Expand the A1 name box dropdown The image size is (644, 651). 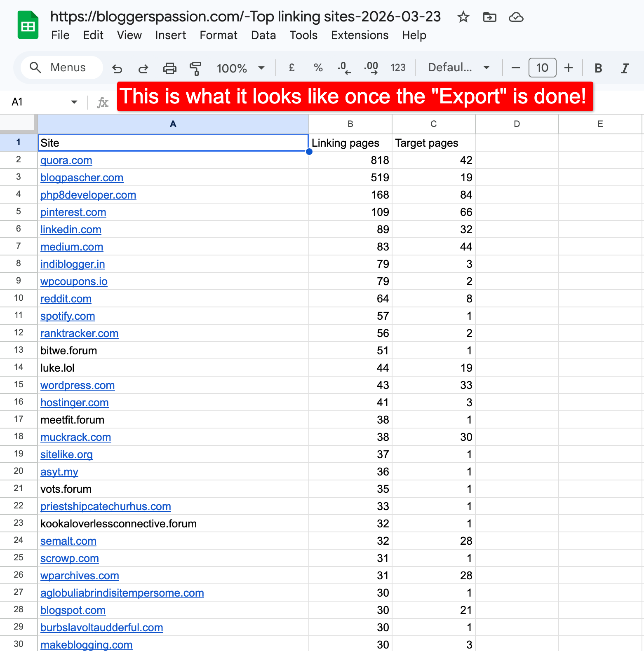tap(74, 102)
